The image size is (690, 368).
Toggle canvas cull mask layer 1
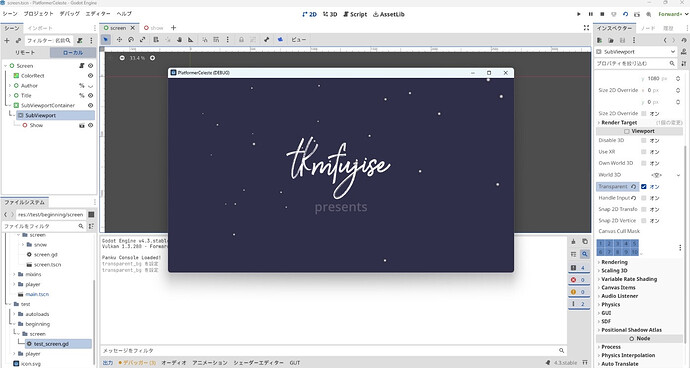click(x=601, y=243)
